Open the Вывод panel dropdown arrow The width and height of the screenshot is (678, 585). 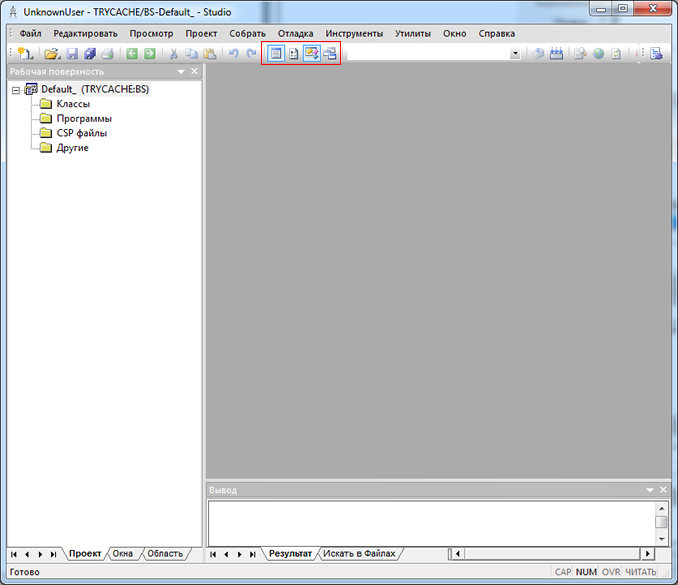click(649, 490)
